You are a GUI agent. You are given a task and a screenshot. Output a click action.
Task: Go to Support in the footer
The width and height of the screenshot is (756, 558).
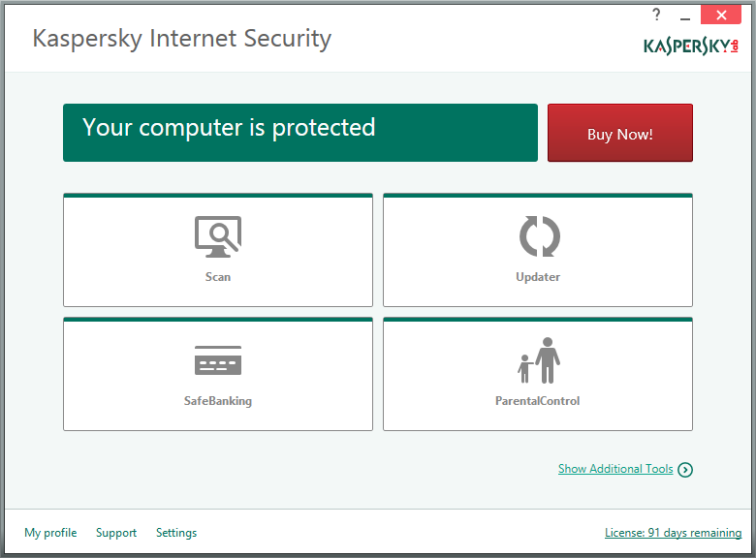116,533
